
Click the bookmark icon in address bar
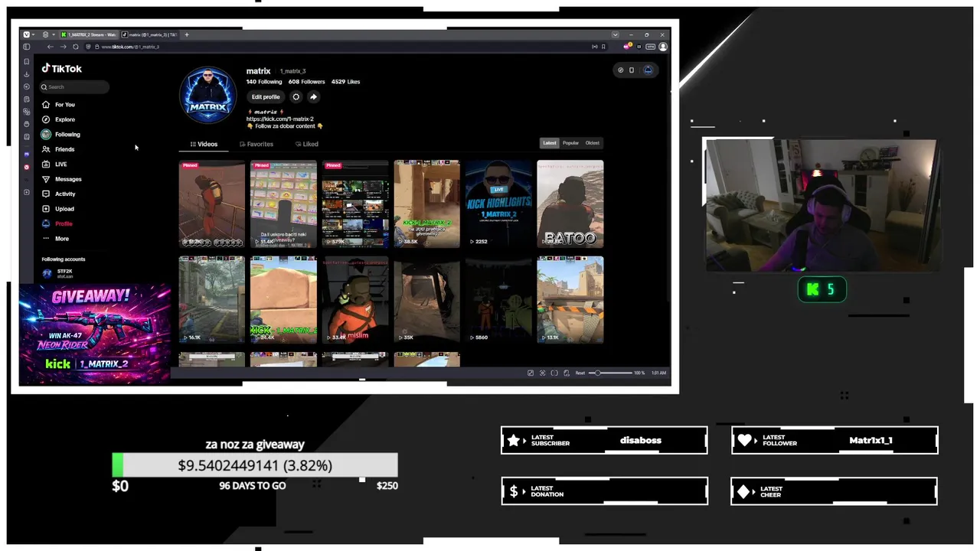pyautogui.click(x=603, y=47)
